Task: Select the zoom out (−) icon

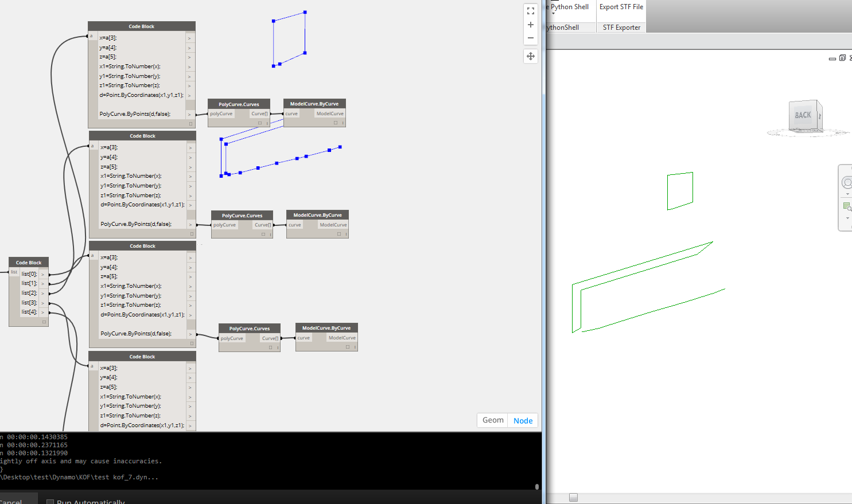Action: (530, 37)
